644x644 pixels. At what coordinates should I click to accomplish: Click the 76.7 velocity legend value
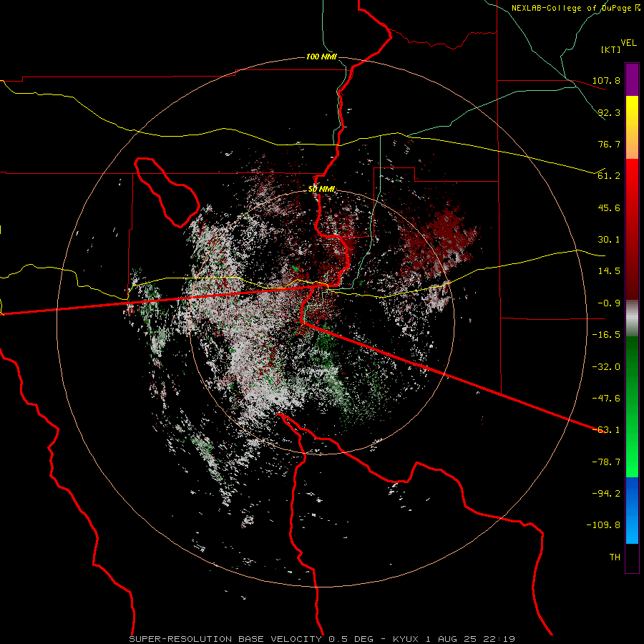click(x=609, y=144)
